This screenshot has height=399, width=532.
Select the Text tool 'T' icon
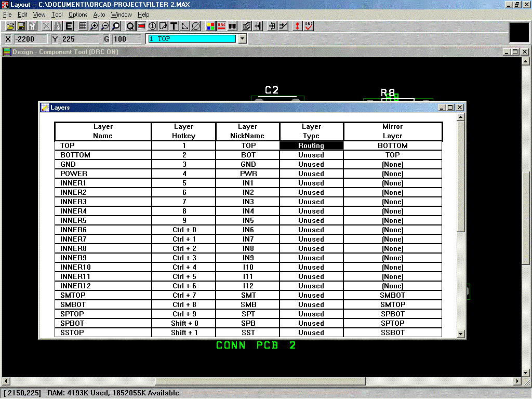(174, 26)
